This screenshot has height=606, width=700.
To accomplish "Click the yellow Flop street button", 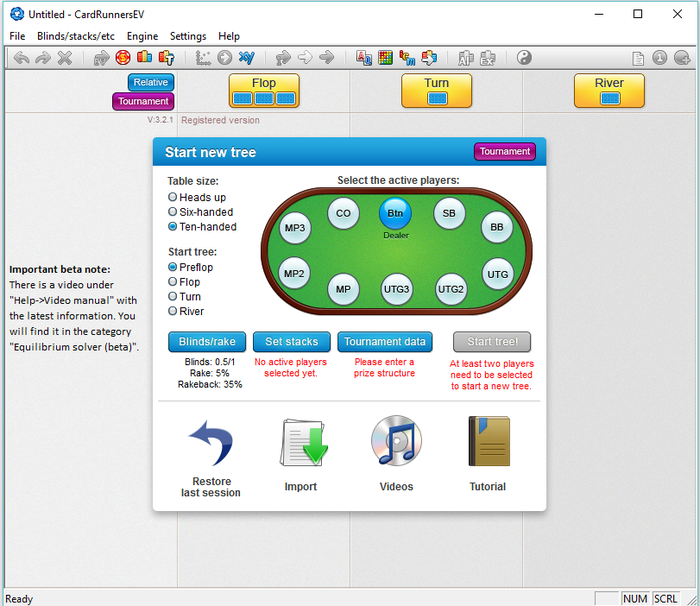I will (264, 91).
